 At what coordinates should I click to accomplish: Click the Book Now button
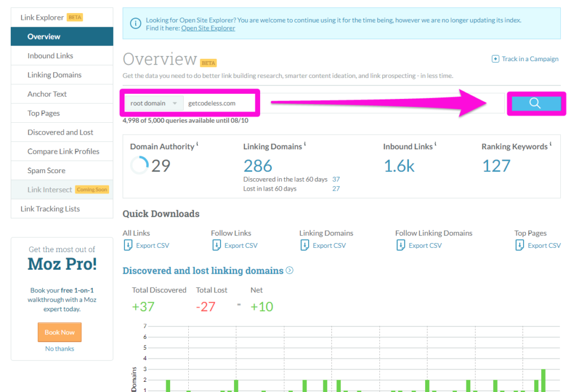click(59, 332)
